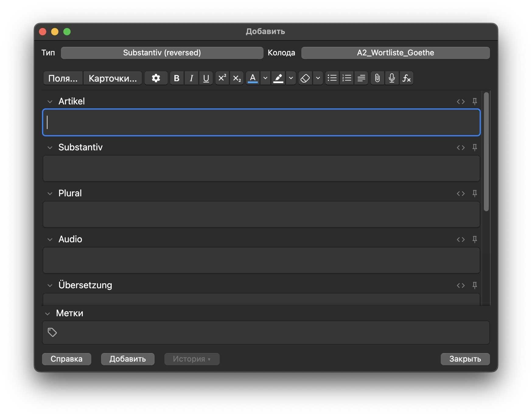Click the yellow minimize window button
The image size is (532, 417).
point(55,32)
